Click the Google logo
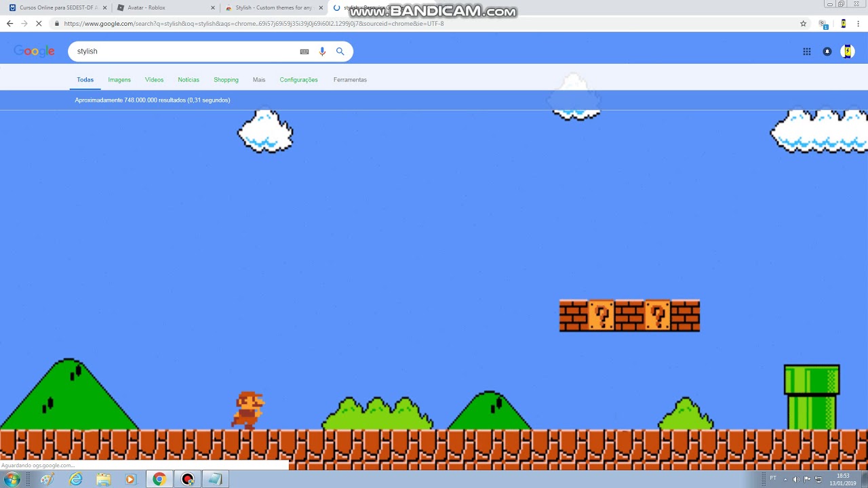This screenshot has width=868, height=488. [x=34, y=52]
